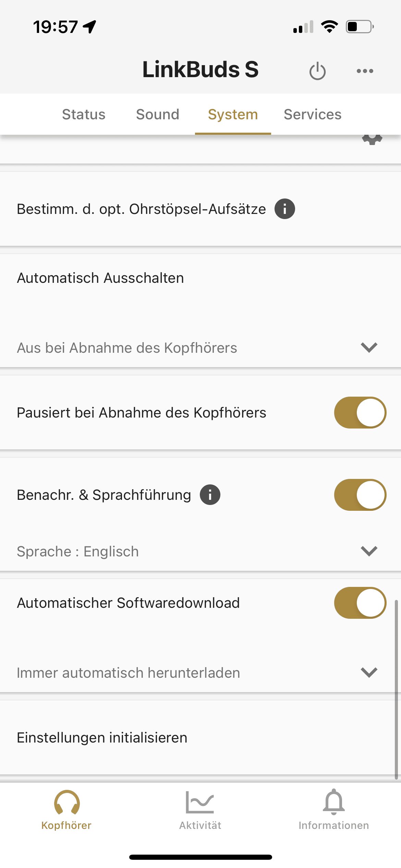Tap info icon next to Benachr. & Sprachführung

tap(210, 495)
